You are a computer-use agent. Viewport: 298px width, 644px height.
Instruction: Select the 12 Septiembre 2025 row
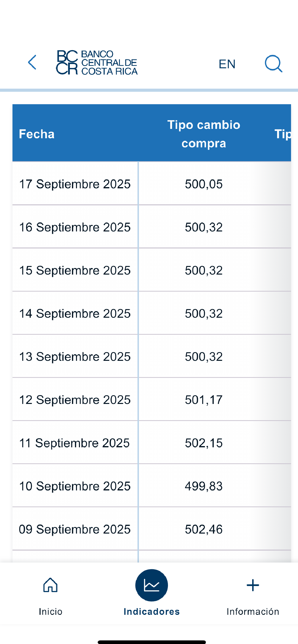(152, 399)
